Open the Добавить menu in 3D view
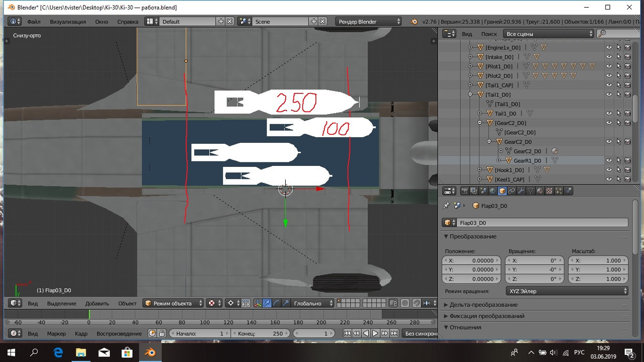The image size is (644, 362). click(x=97, y=303)
